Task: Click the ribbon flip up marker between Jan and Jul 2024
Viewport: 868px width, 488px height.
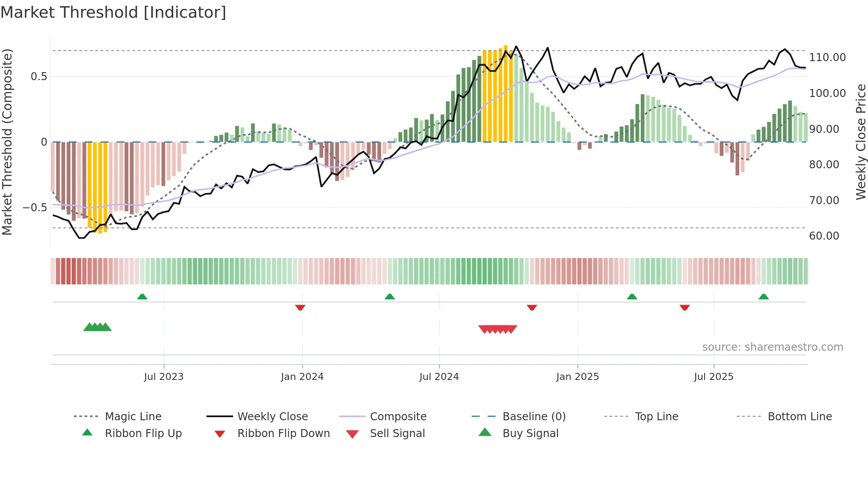Action: (x=390, y=297)
